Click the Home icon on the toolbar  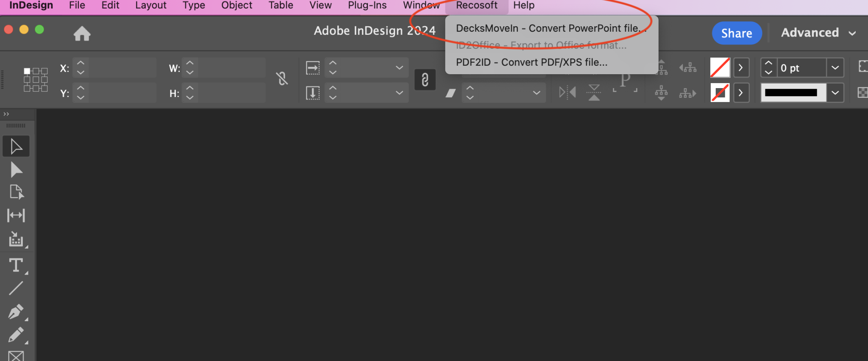(82, 33)
